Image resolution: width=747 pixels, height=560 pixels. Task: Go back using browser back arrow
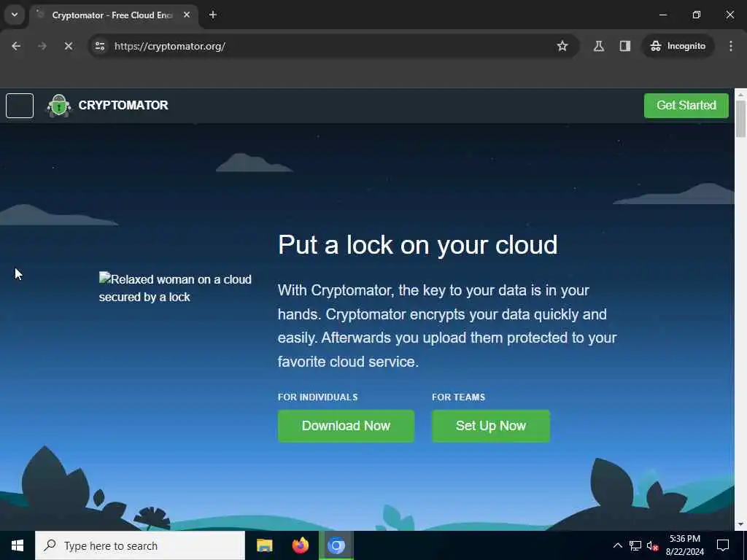click(16, 46)
